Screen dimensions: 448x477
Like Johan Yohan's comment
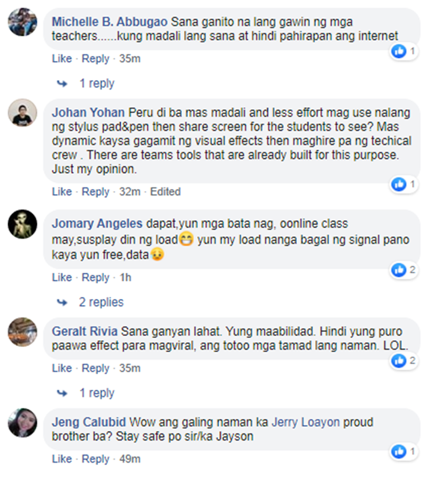tap(62, 192)
